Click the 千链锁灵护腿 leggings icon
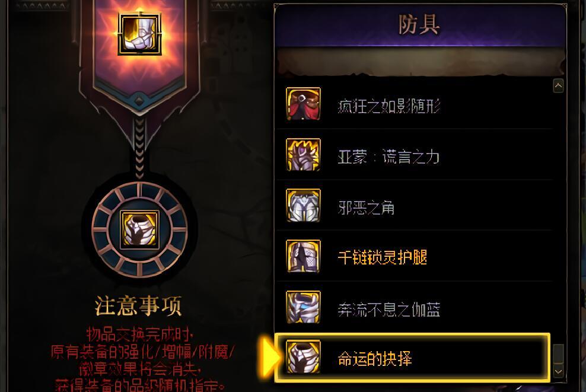The width and height of the screenshot is (586, 392). pyautogui.click(x=303, y=256)
